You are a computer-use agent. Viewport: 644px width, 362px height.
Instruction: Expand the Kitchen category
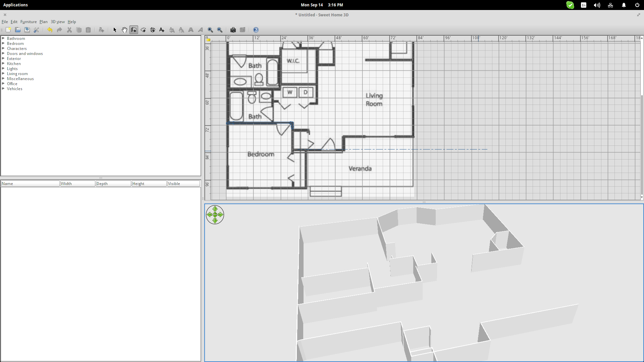tap(3, 63)
